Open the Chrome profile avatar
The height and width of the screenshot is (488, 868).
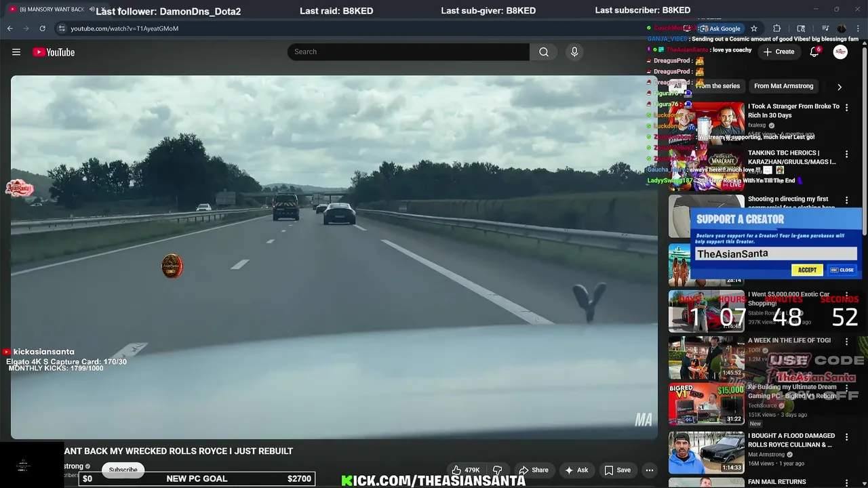pos(842,28)
